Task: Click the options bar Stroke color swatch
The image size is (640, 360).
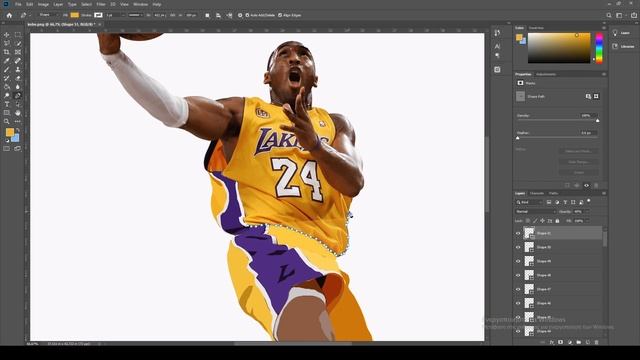Action: (x=98, y=15)
